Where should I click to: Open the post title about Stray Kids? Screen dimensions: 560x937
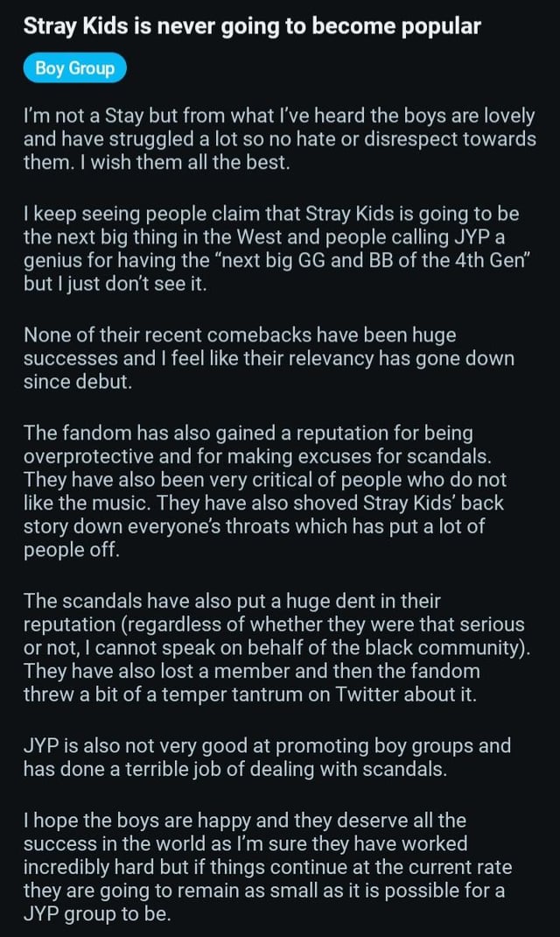click(252, 26)
